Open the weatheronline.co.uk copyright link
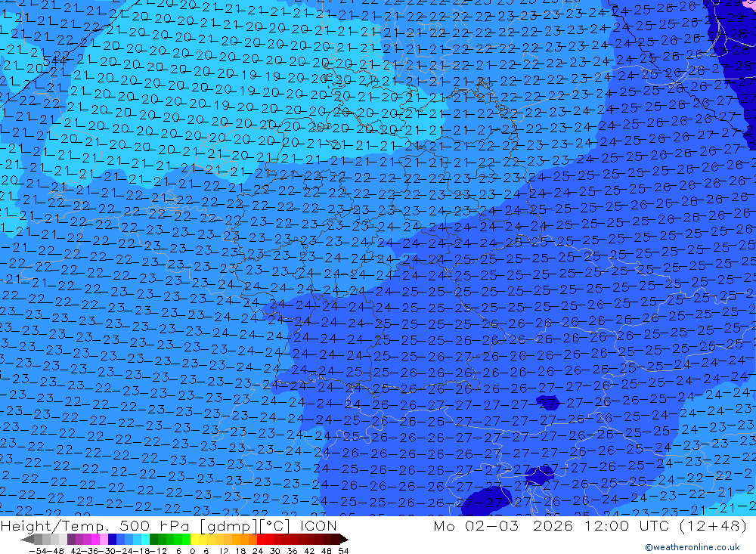756x554 pixels. (x=692, y=547)
